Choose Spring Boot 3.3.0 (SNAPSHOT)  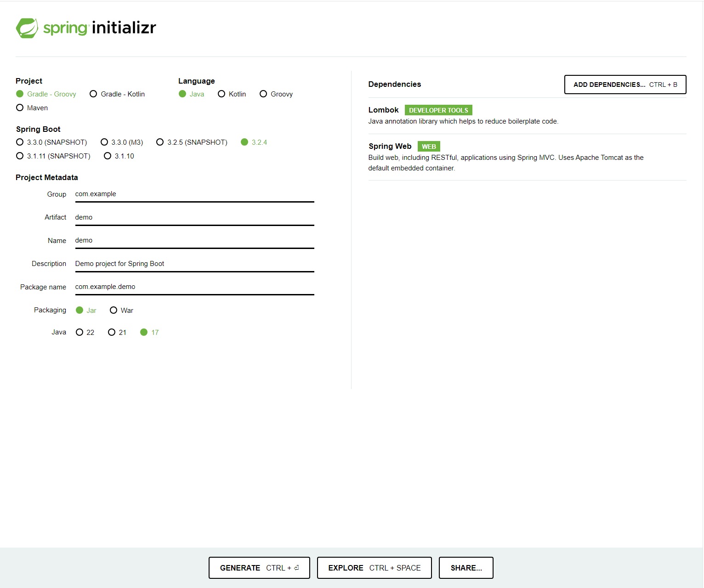pos(51,142)
